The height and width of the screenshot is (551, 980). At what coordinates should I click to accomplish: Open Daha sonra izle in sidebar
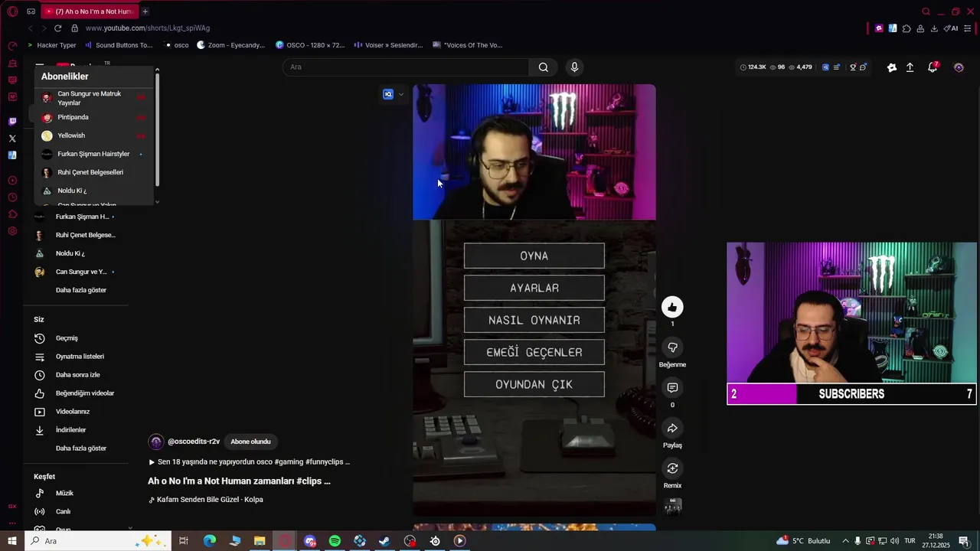(x=77, y=375)
